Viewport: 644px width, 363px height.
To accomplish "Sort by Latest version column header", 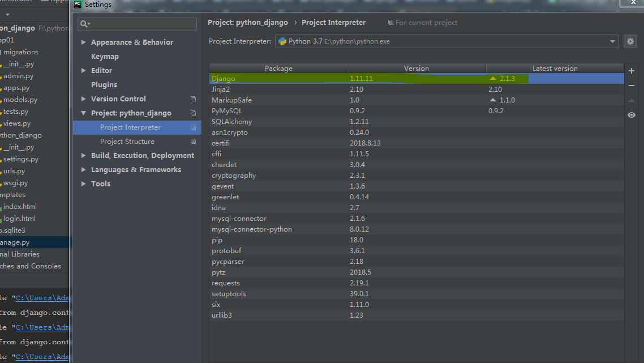I will (555, 69).
